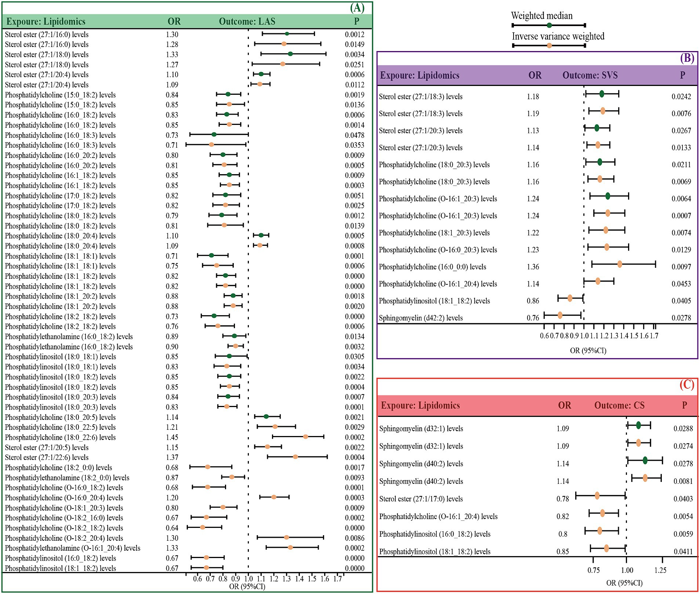
Task: Click green marker for Phosphatidylcholine (18:0_20:5) in panel A
Action: pos(266,416)
